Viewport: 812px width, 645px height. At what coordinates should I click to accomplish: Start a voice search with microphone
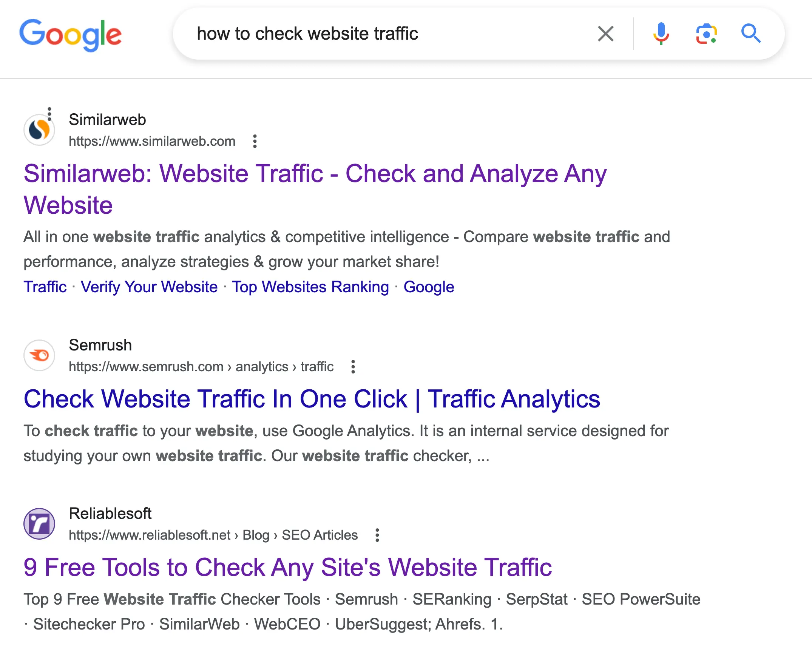click(661, 34)
